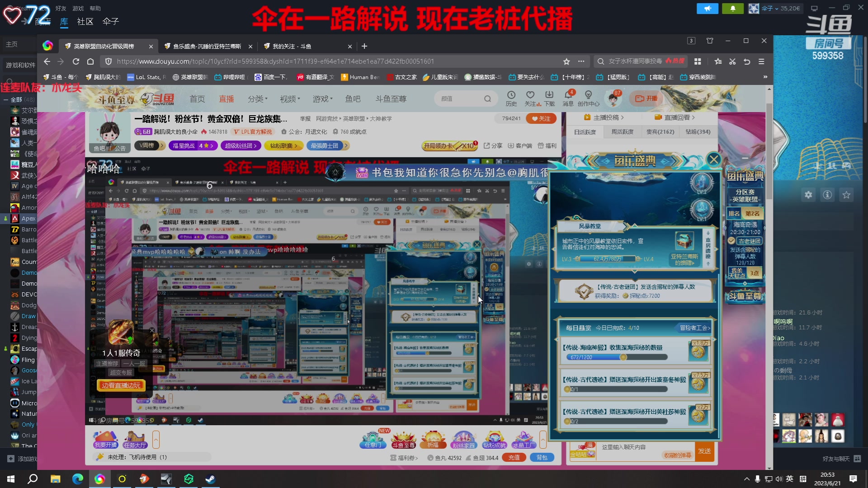Open the 视频 video dropdown
The width and height of the screenshot is (868, 488).
pyautogui.click(x=290, y=99)
